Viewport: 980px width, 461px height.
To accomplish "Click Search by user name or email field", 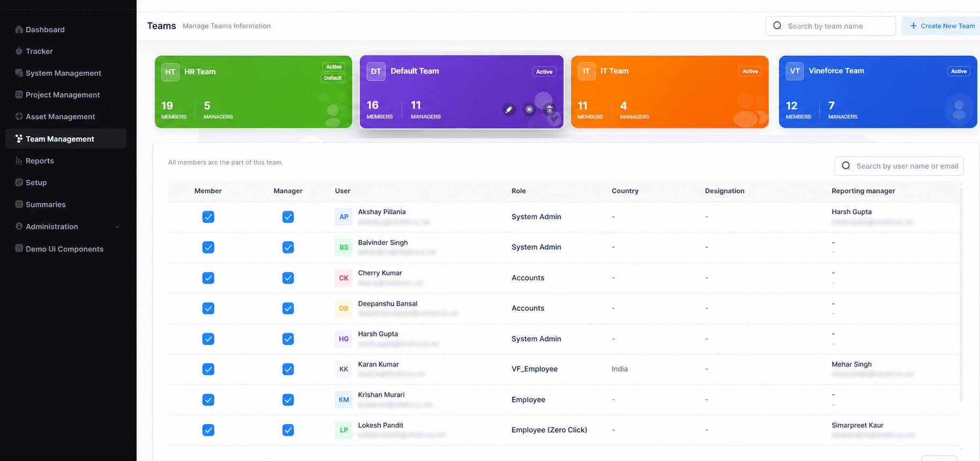I will 899,166.
